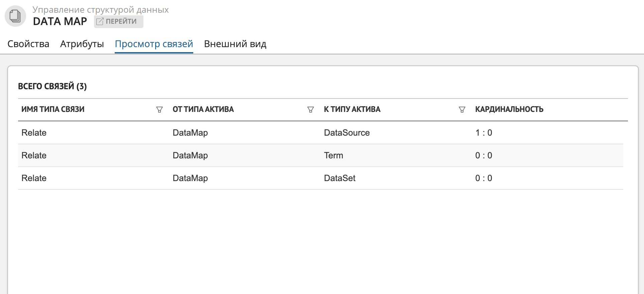Click the Data Map asset type icon
The width and height of the screenshot is (644, 294).
point(15,16)
